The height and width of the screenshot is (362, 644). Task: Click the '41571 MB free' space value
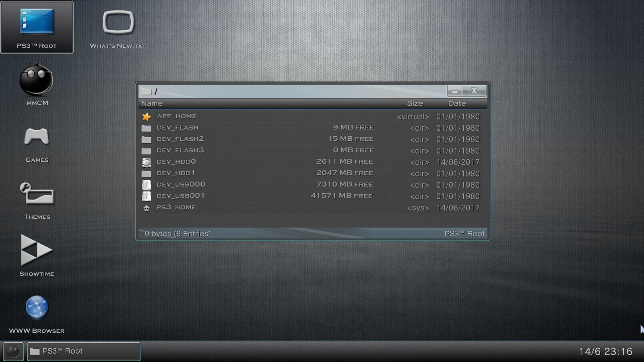point(342,196)
